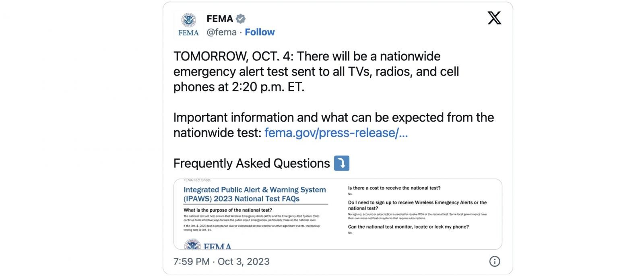Click the @fema handle
This screenshot has width=644, height=276.
(x=221, y=32)
